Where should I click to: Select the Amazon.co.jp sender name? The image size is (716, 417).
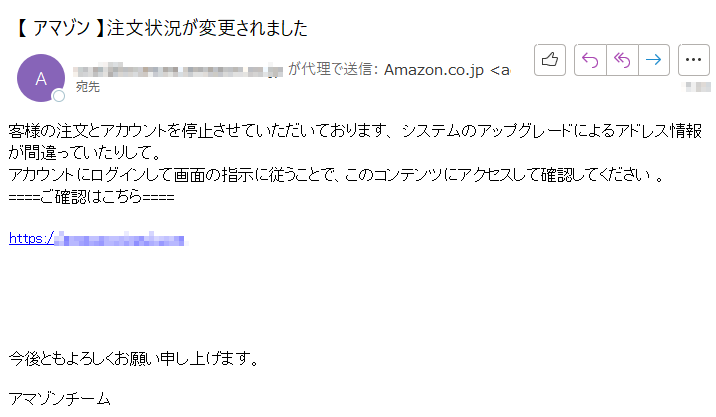[x=433, y=70]
